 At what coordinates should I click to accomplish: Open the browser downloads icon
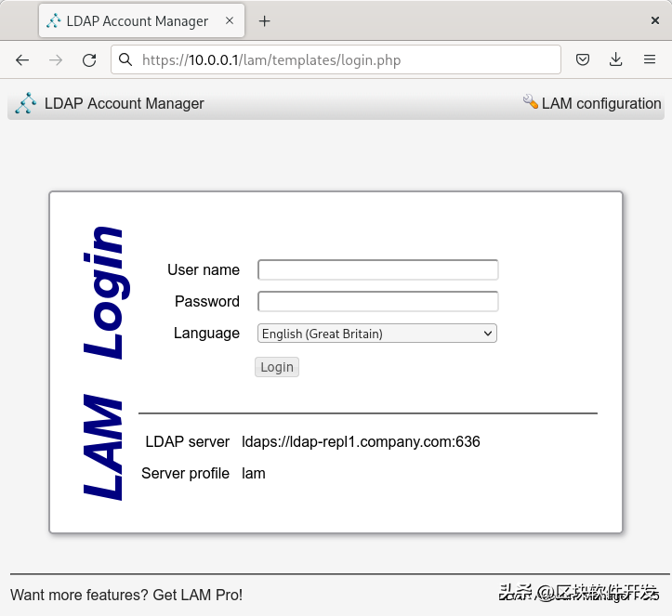click(616, 59)
